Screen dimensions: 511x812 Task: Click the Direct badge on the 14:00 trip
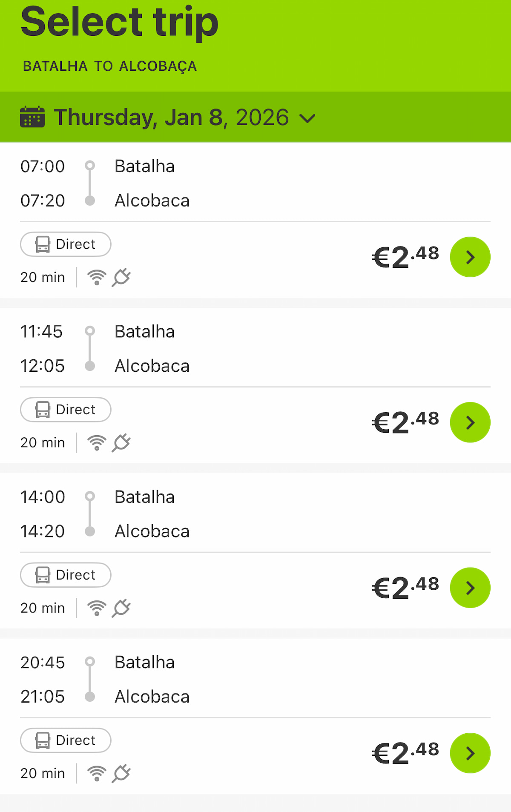[66, 575]
